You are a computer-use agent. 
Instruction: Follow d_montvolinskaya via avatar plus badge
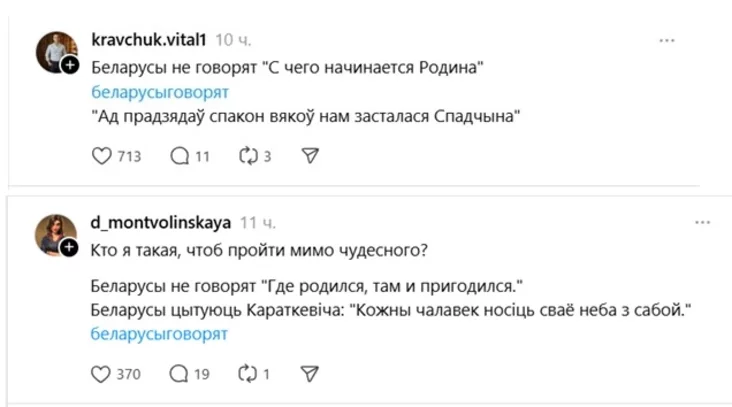(x=70, y=246)
